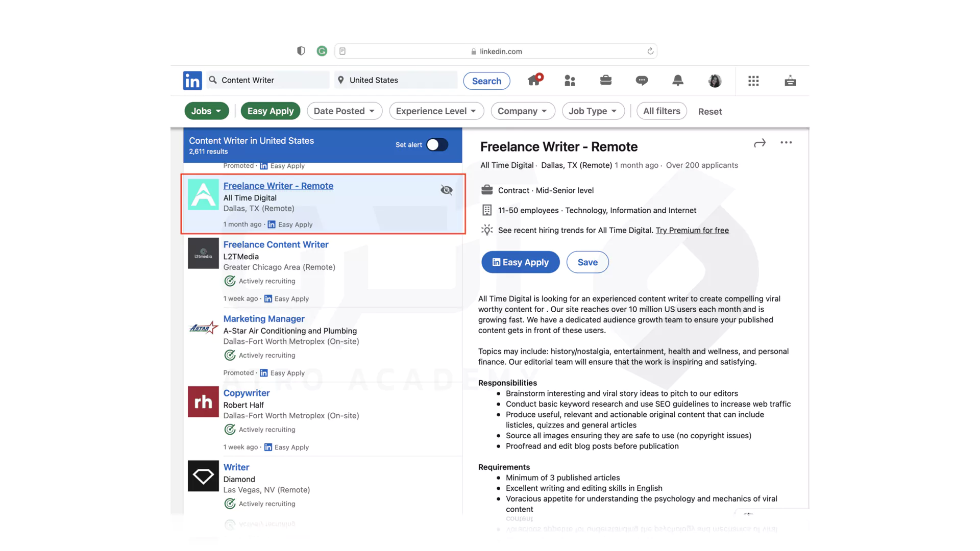Click 'Contract · Mid-Senior level' text
Image resolution: width=980 pixels, height=551 pixels.
pyautogui.click(x=546, y=190)
